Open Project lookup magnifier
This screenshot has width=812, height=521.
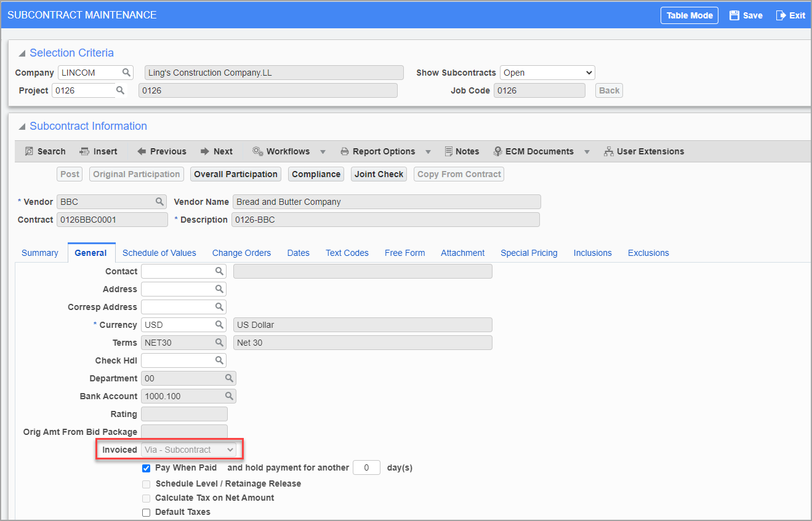point(120,90)
